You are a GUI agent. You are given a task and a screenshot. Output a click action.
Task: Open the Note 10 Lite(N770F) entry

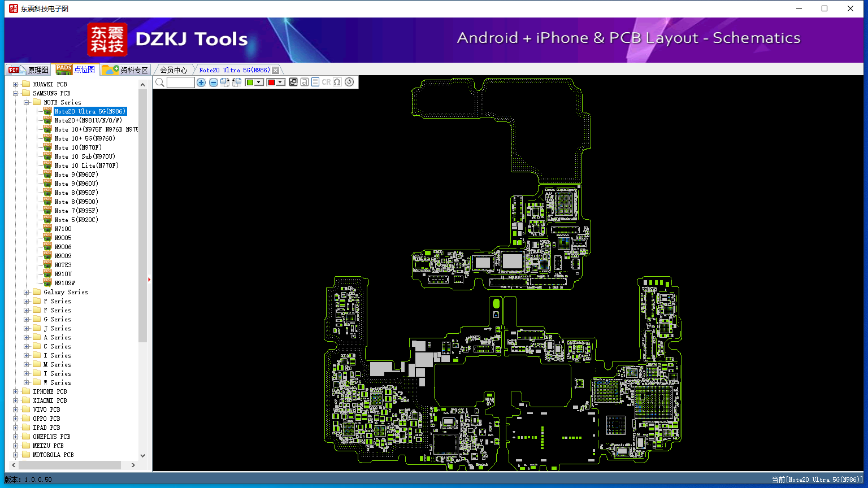click(x=86, y=165)
